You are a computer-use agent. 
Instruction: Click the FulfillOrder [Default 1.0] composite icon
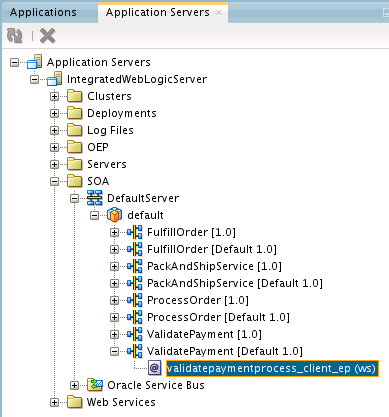[135, 249]
